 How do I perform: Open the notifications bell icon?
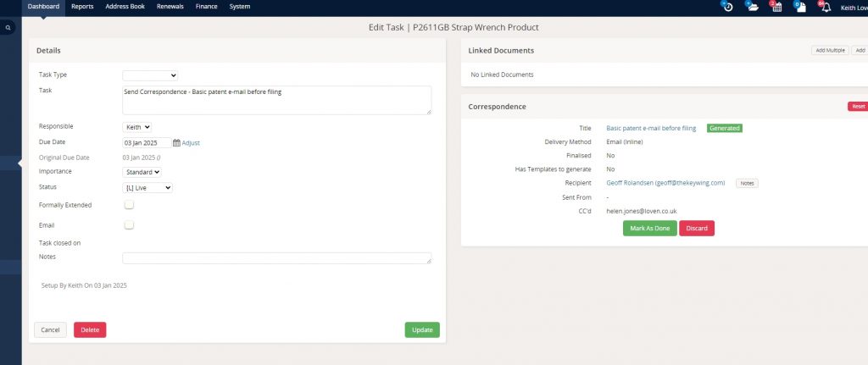(x=825, y=7)
